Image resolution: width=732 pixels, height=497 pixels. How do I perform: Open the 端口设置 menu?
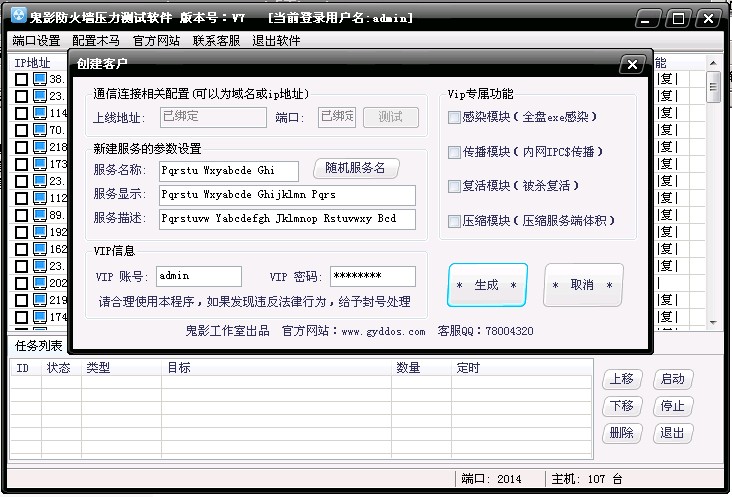pos(37,41)
